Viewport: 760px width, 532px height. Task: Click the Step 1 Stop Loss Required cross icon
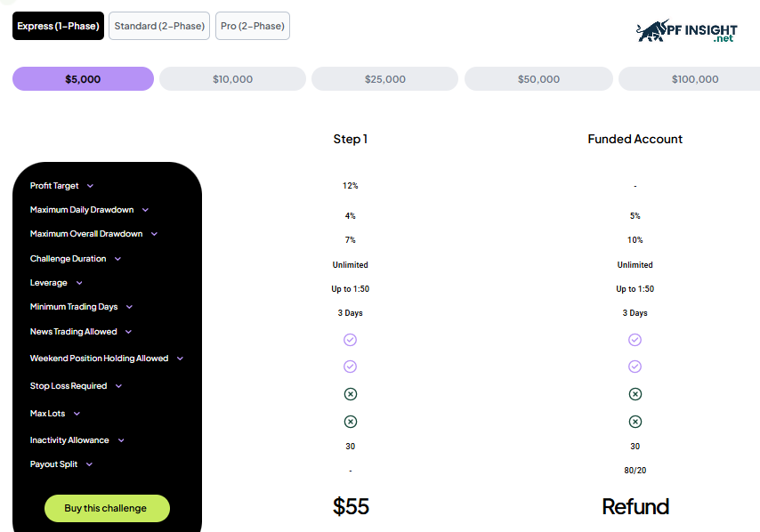point(351,394)
